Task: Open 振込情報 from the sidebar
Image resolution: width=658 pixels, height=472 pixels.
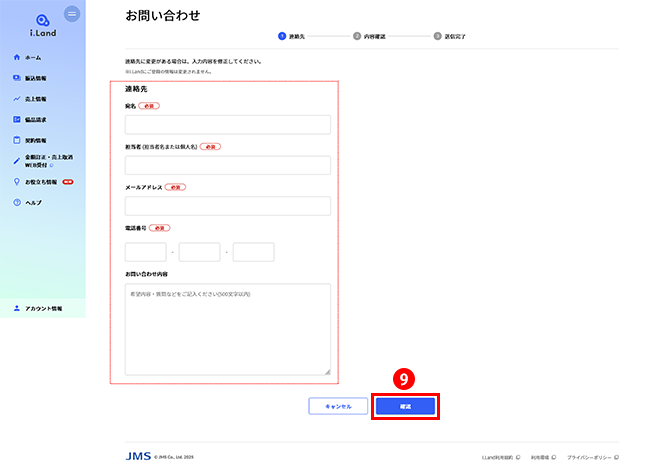Action: pyautogui.click(x=35, y=78)
